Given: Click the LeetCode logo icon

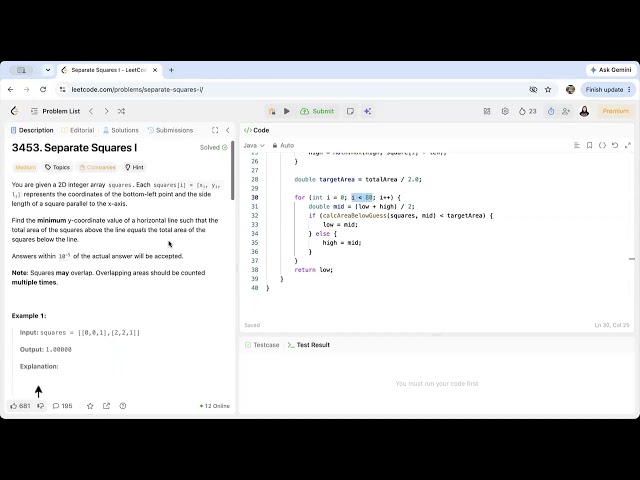Looking at the screenshot, I should click(15, 111).
